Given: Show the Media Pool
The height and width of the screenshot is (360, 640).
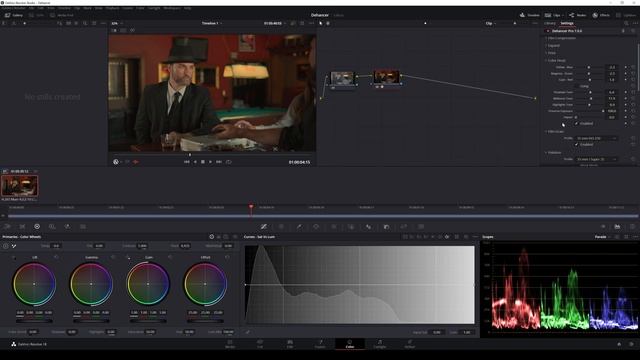Looking at the screenshot, I should pyautogui.click(x=62, y=15).
